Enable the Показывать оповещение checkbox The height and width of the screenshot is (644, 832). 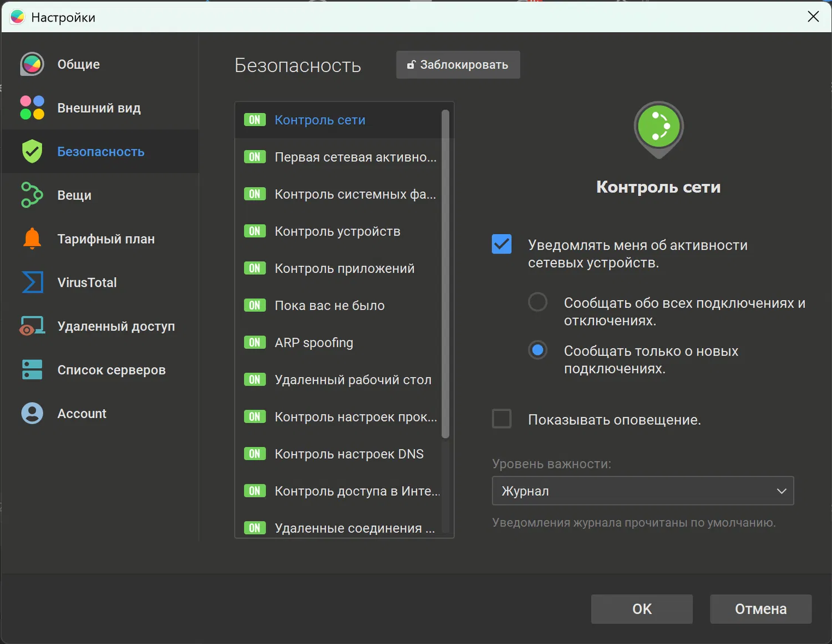(501, 419)
